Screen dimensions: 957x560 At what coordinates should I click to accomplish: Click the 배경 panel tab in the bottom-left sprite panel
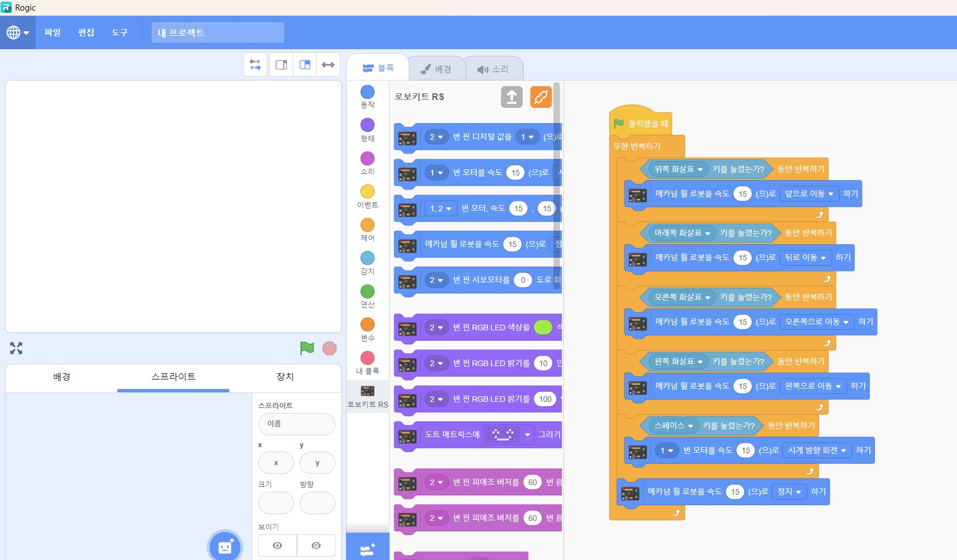click(61, 377)
